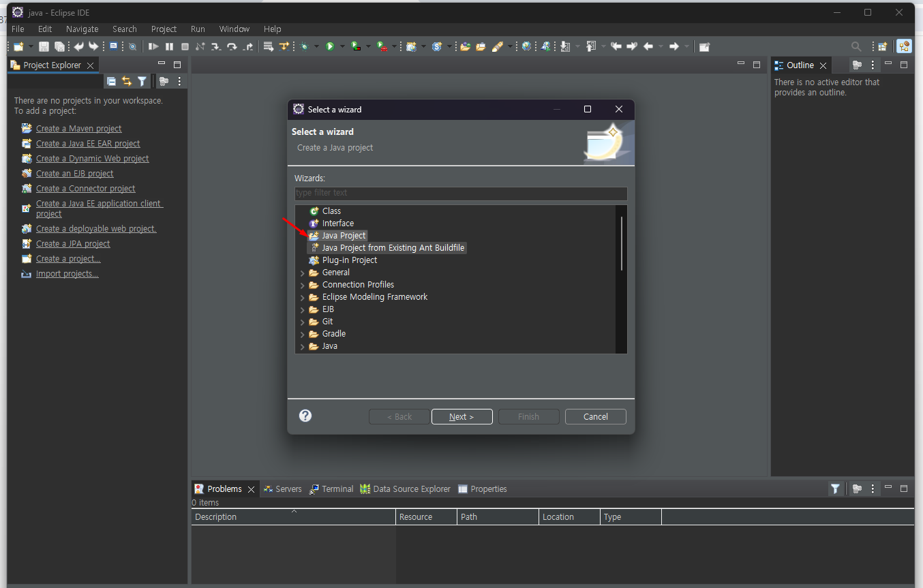
Task: Expand the Gradle wizard folder
Action: [x=303, y=334]
